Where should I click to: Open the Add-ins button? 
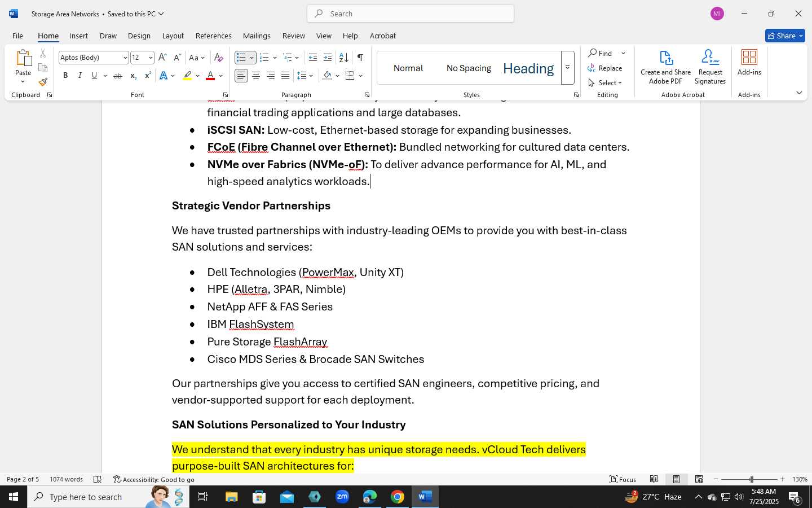(749, 62)
